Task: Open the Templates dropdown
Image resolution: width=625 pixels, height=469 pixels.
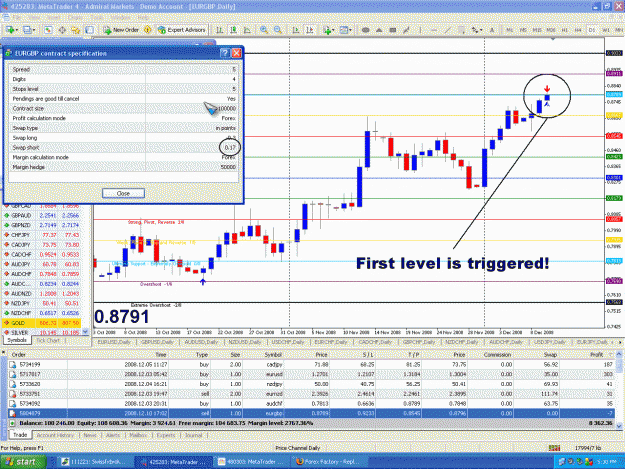Action: pyautogui.click(x=344, y=30)
